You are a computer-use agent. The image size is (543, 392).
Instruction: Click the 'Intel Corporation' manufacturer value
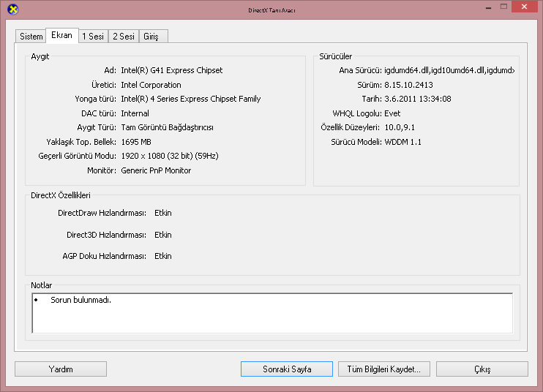(x=151, y=85)
